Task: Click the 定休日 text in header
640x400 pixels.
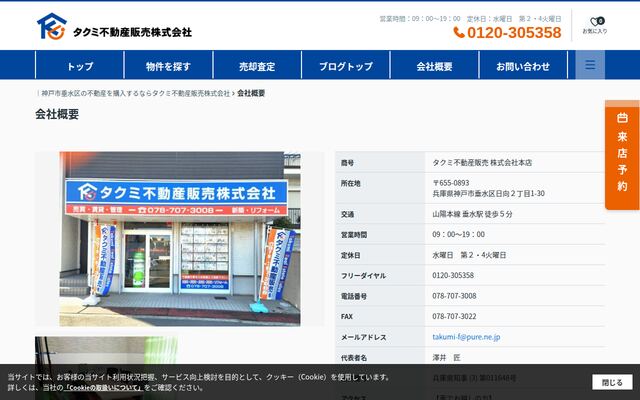Action: [514, 19]
